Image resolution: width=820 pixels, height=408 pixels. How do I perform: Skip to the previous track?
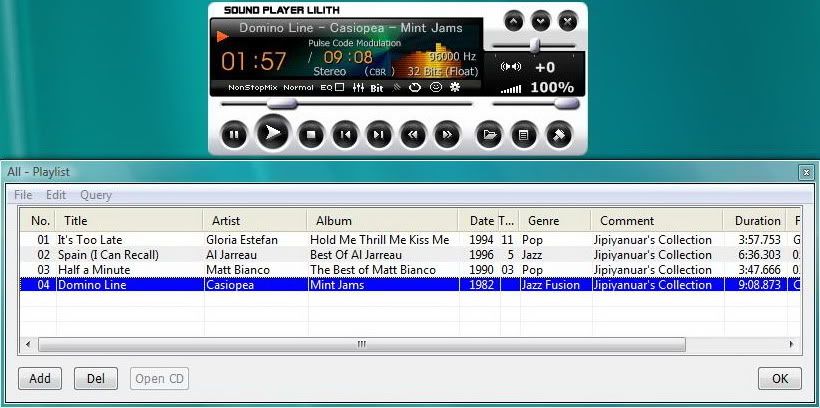click(x=345, y=134)
